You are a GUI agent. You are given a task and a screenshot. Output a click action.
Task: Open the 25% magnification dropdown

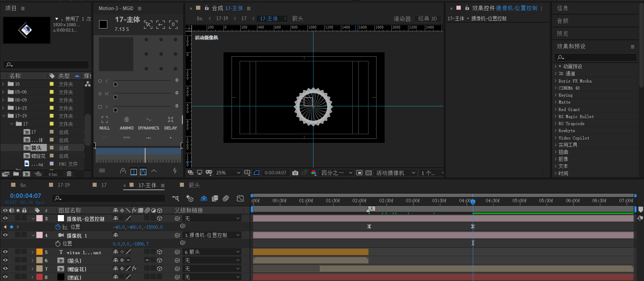click(x=228, y=173)
